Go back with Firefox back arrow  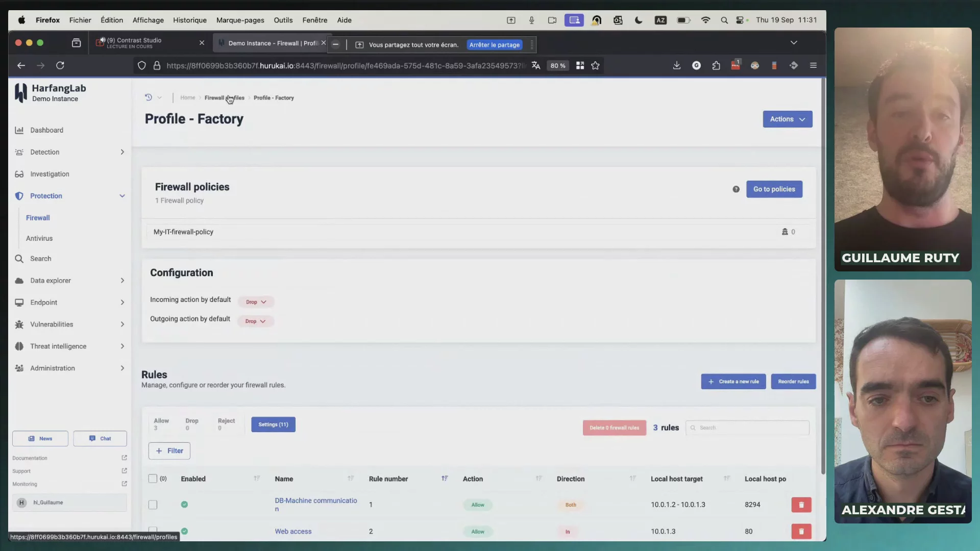[x=21, y=65]
